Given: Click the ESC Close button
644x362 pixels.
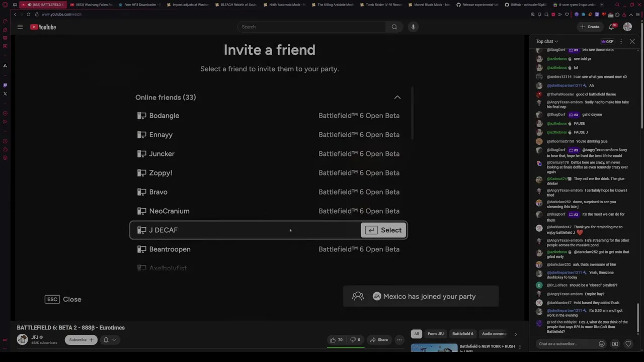Looking at the screenshot, I should tap(63, 299).
